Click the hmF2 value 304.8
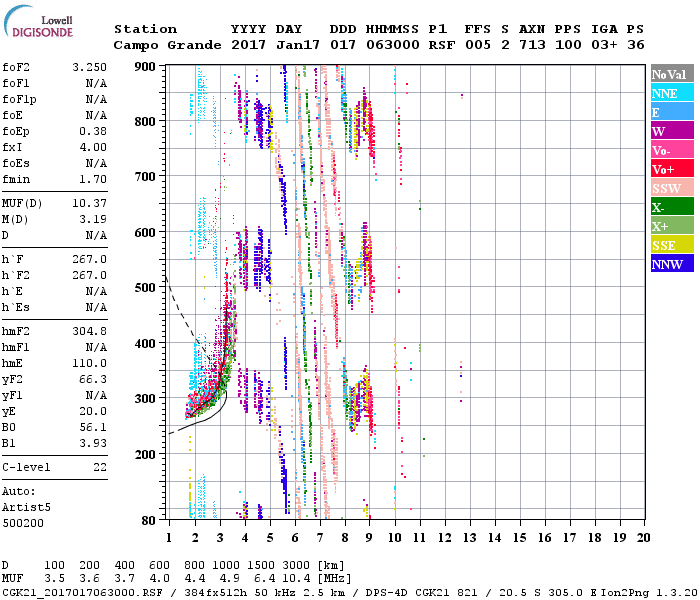This screenshot has width=700, height=600. click(x=89, y=331)
